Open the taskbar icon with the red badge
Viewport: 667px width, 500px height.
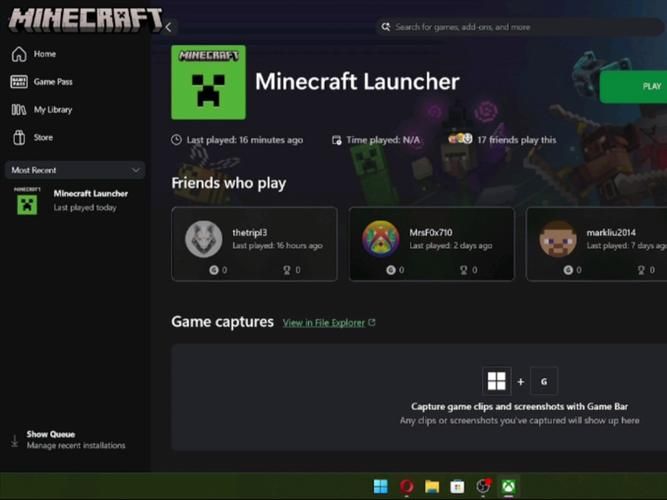click(483, 486)
